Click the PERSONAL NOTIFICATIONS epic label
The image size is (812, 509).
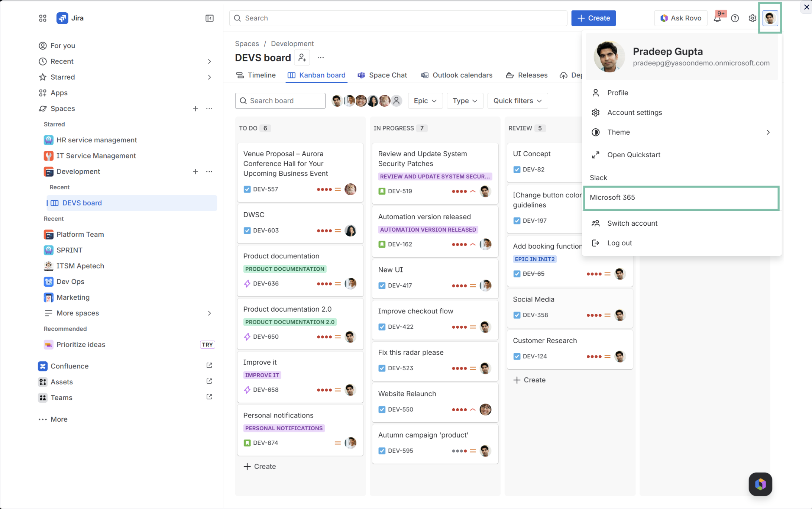[284, 428]
